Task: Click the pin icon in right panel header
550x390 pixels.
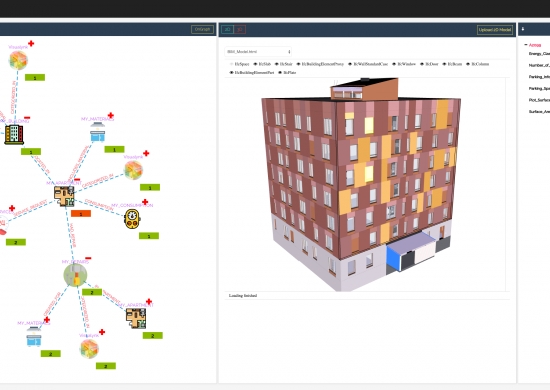Action: 523,29
